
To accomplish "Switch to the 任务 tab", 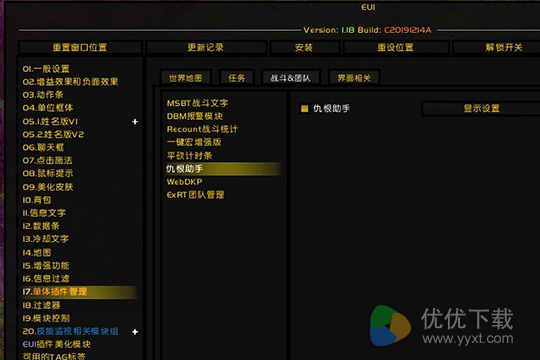I will point(237,78).
